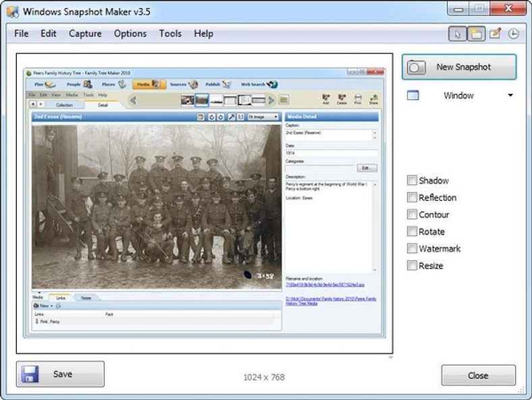Save the captured snapshot
The image size is (532, 400).
coord(61,374)
